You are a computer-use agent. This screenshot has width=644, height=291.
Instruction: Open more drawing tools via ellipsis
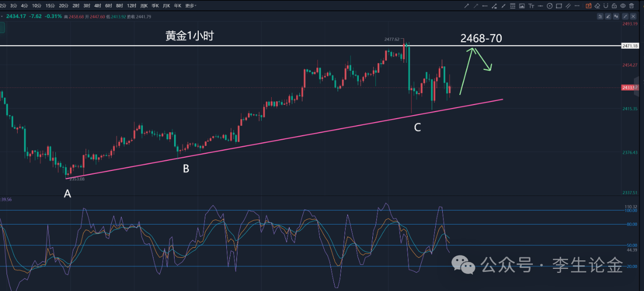pos(577,6)
